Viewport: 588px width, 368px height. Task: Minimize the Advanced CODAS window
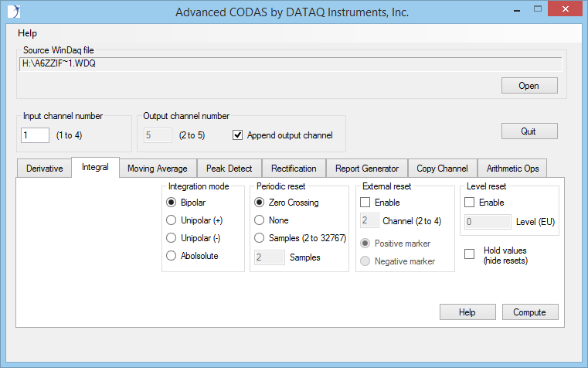pos(517,9)
